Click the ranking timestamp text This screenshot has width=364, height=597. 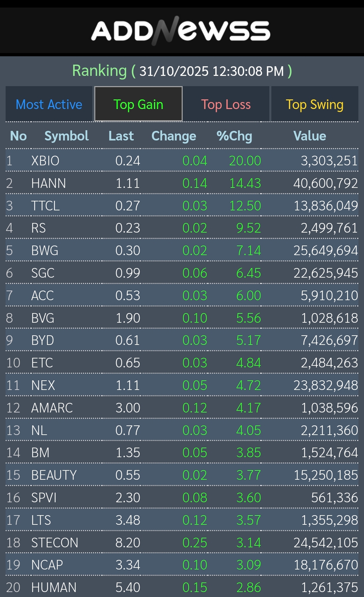tap(212, 71)
